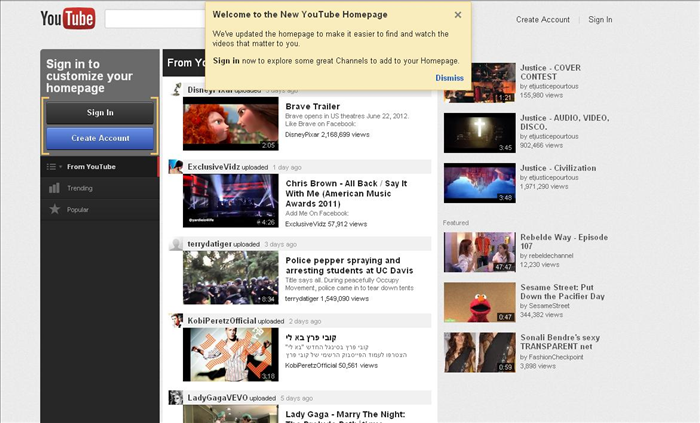Click the list icon beside From YouTube

(51, 167)
